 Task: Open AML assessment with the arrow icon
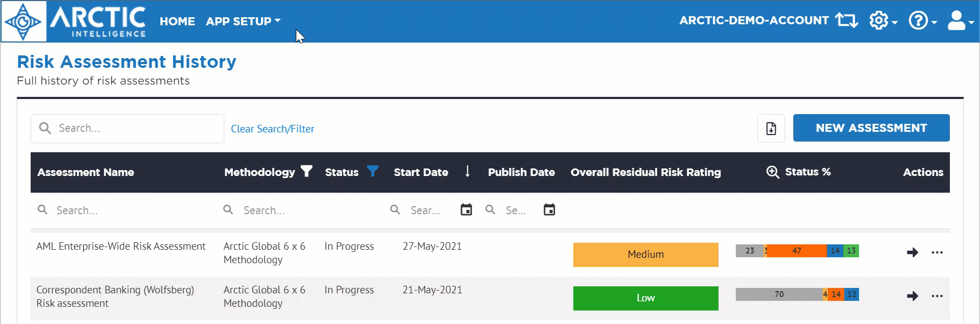912,252
